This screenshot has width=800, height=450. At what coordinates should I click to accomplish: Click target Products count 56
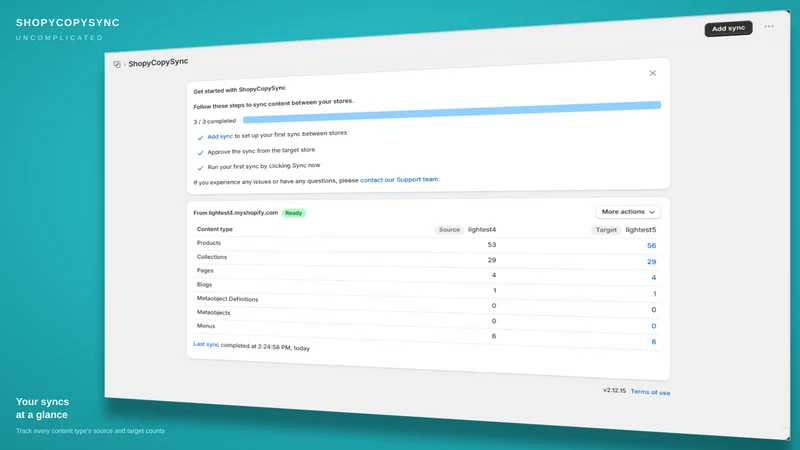(x=652, y=246)
